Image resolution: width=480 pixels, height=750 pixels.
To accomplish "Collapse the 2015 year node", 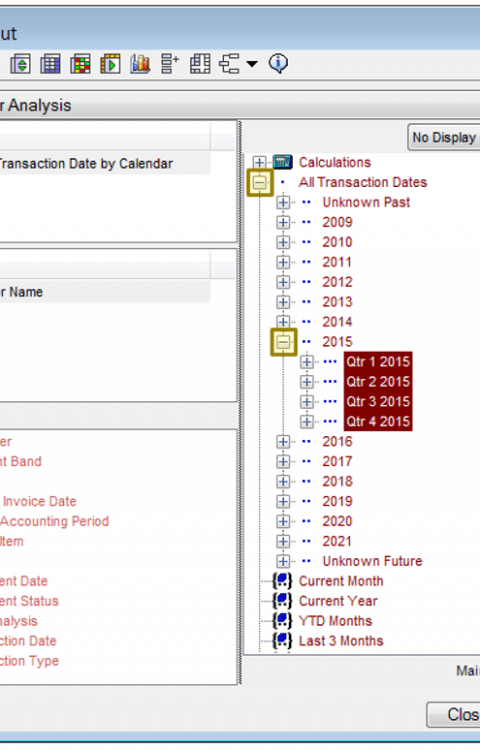I will [x=284, y=342].
